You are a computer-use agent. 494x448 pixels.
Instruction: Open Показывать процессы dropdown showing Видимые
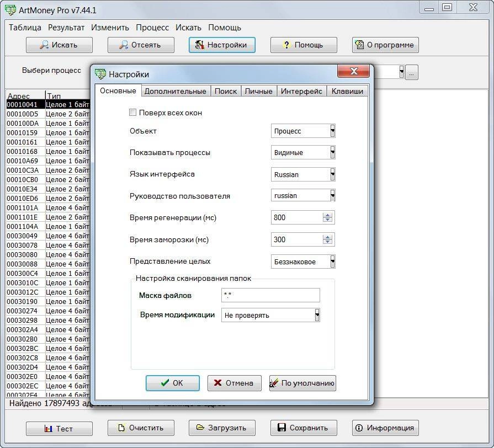coord(303,152)
